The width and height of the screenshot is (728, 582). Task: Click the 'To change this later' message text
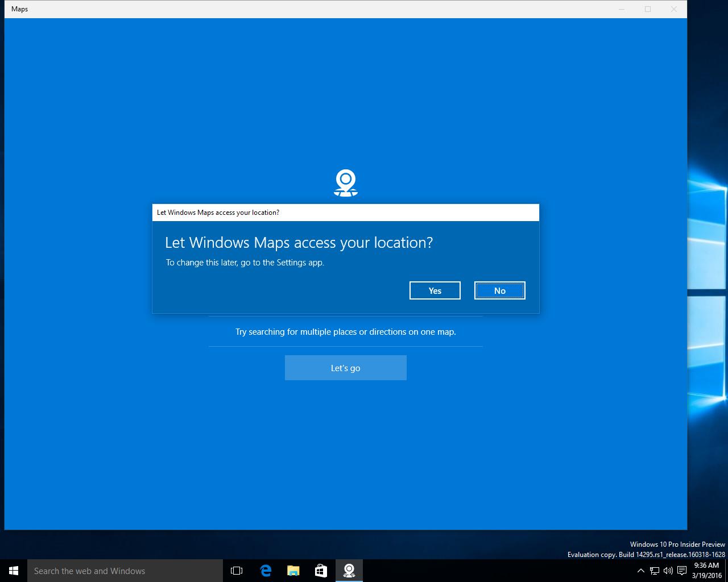pos(245,263)
